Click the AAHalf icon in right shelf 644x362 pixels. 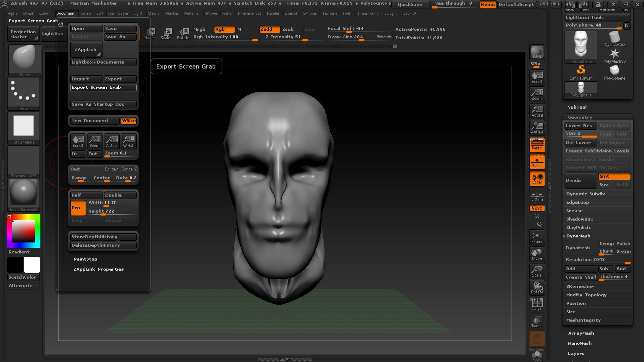[x=537, y=128]
